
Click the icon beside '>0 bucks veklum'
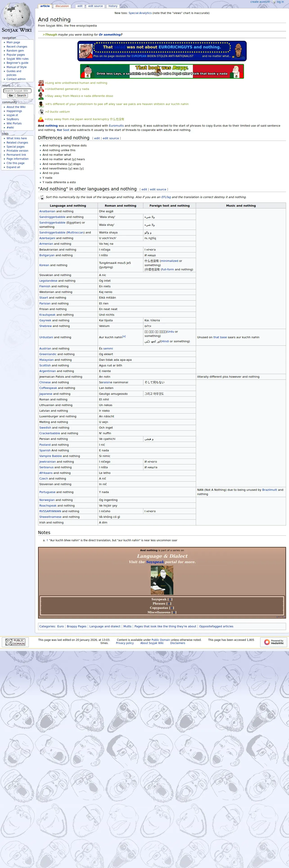tap(41, 112)
